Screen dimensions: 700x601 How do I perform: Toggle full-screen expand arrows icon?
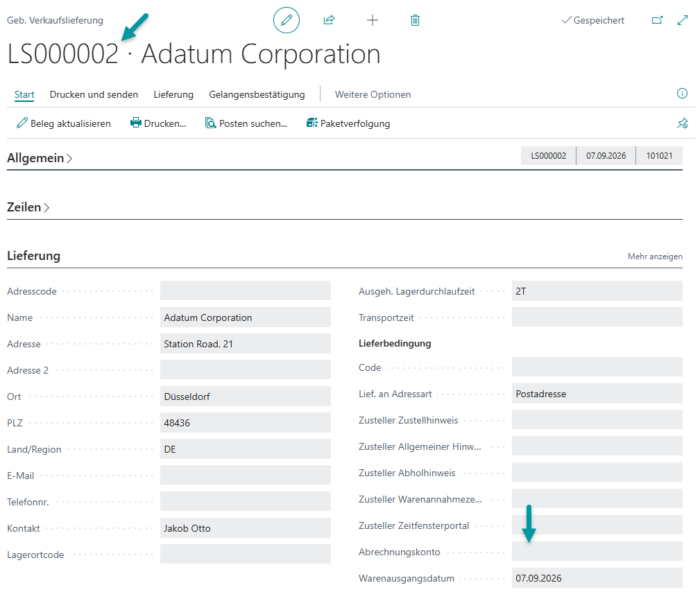pos(683,20)
